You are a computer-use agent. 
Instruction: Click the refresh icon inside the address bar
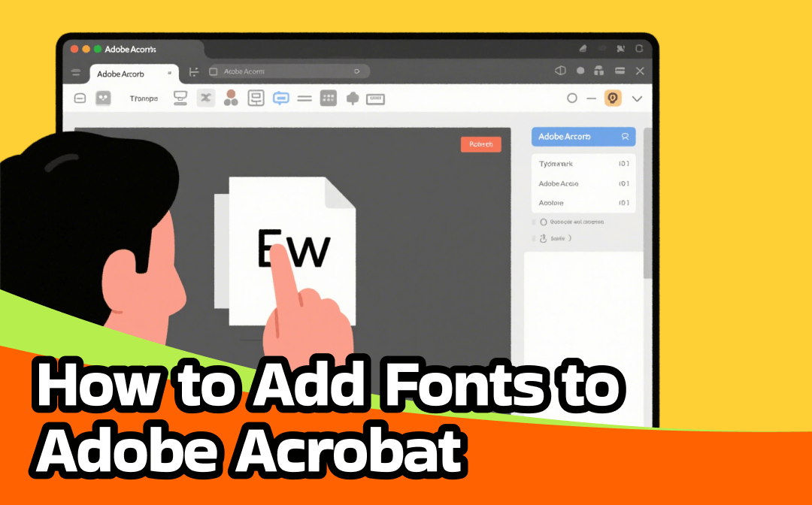point(357,71)
